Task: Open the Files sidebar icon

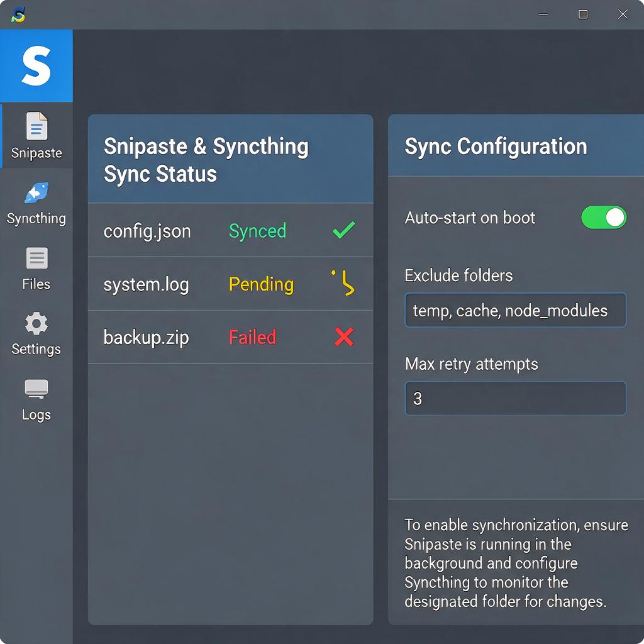Action: click(36, 258)
